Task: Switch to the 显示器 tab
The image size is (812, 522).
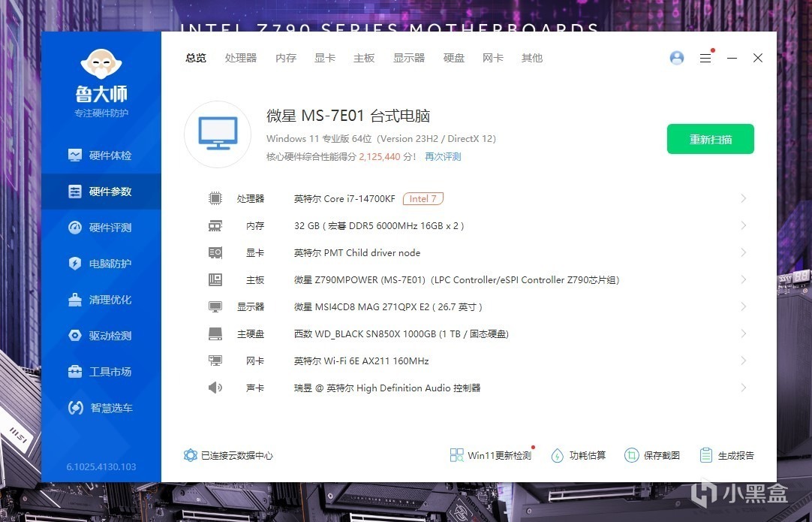Action: (408, 58)
